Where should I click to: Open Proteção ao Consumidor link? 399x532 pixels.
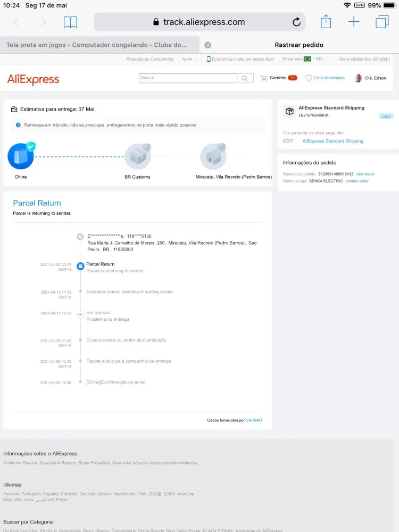149,59
